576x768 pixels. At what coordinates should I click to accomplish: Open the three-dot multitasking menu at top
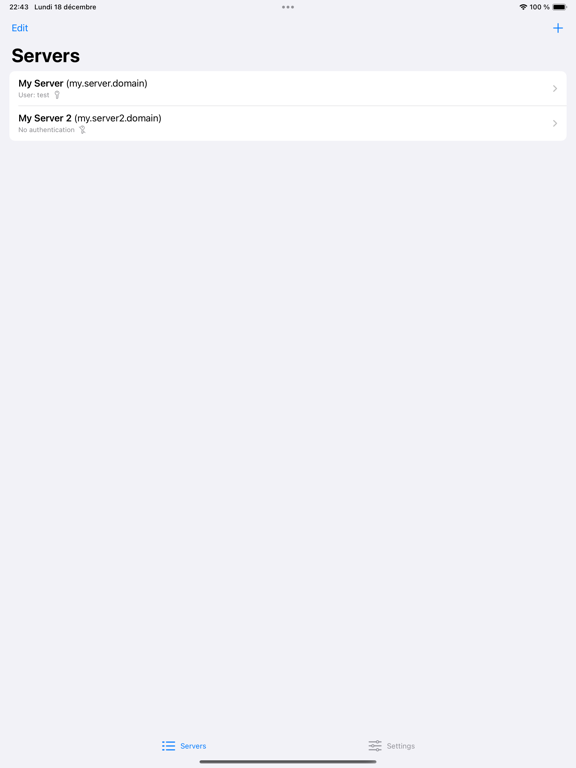[x=288, y=7]
